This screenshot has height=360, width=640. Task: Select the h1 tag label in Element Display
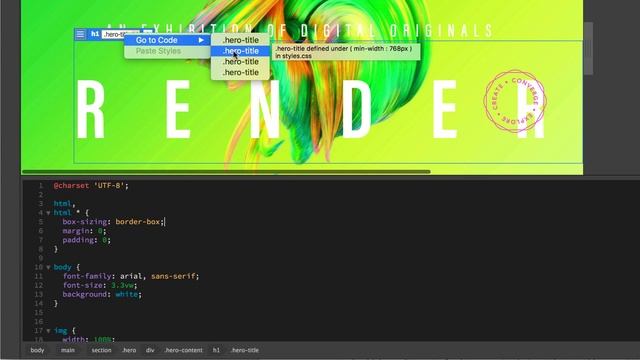click(x=95, y=34)
